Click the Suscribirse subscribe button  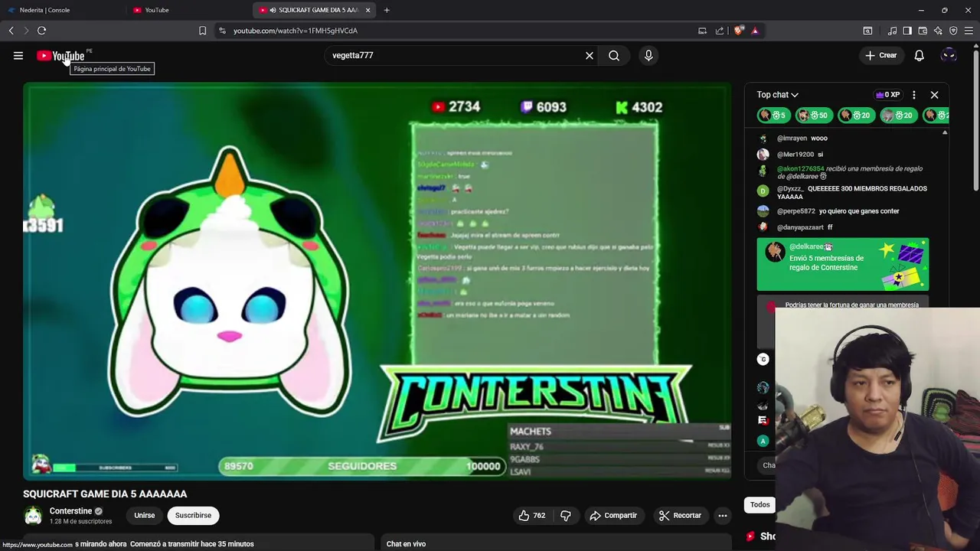coord(193,515)
